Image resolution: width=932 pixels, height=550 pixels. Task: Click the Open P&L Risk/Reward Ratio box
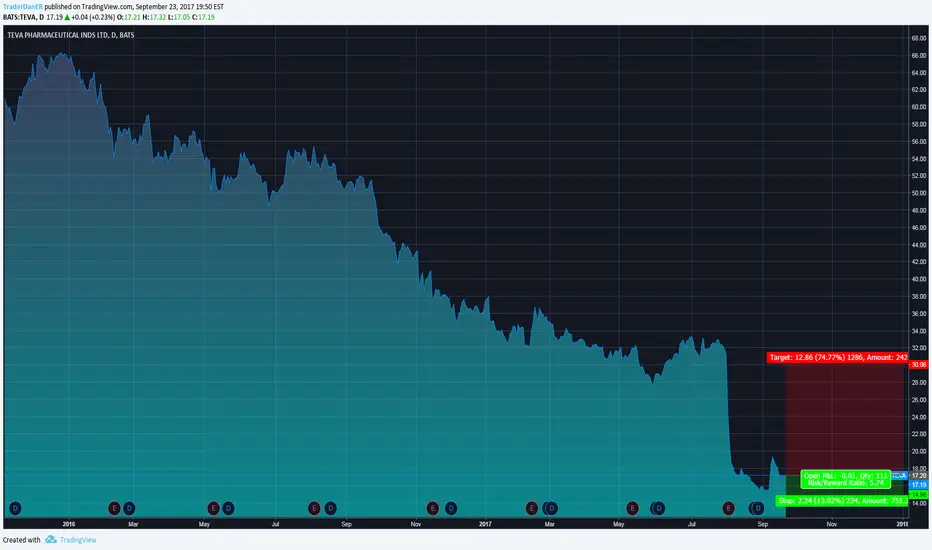click(846, 479)
